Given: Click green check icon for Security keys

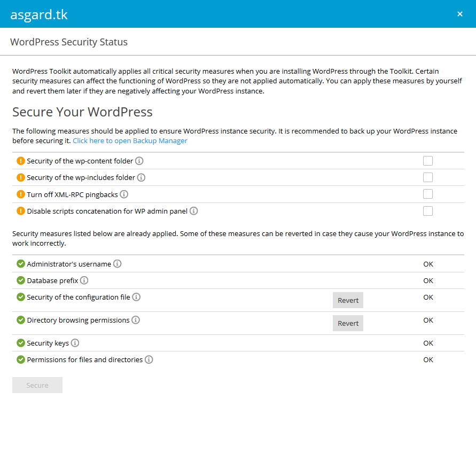Looking at the screenshot, I should 21,343.
